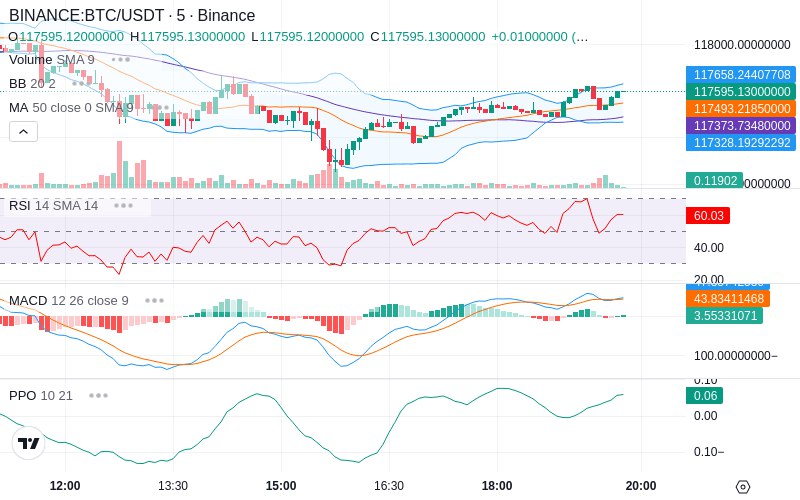Viewport: 800px width, 500px height.
Task: Select the PPO 10 21 legend label
Action: pyautogui.click(x=41, y=395)
